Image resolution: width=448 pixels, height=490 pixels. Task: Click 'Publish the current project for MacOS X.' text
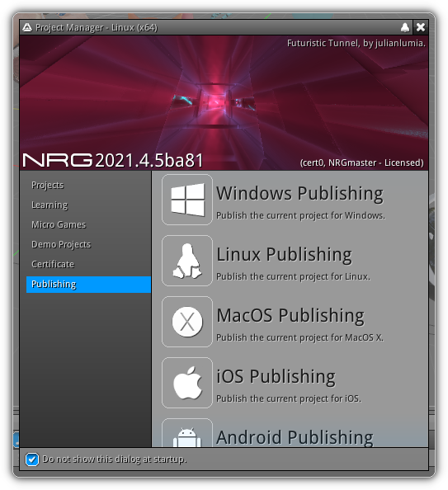(299, 337)
